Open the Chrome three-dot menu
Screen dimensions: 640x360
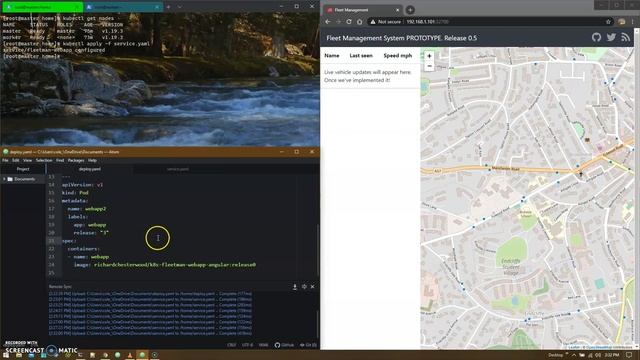coord(633,22)
